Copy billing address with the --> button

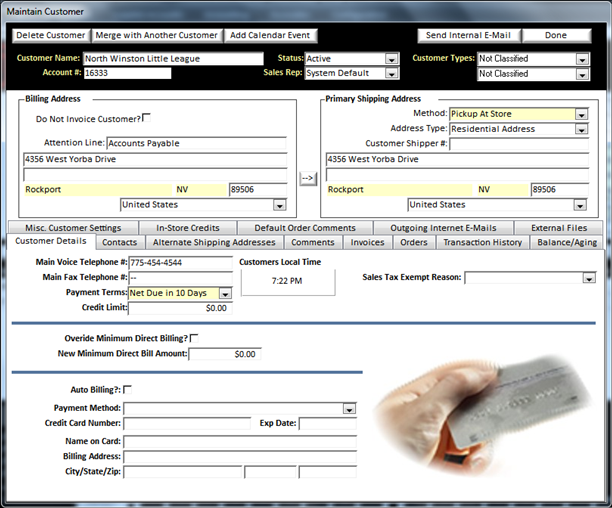point(308,178)
